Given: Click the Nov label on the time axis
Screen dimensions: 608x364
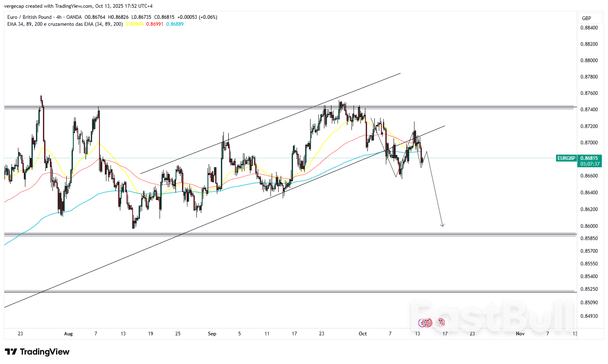Looking at the screenshot, I should point(520,334).
